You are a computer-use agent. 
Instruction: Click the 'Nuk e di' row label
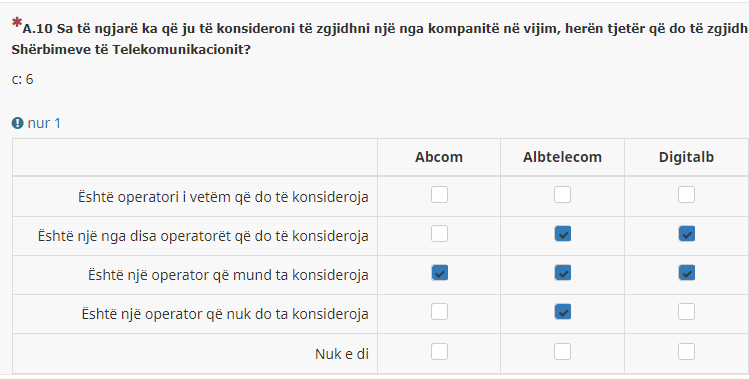point(342,354)
